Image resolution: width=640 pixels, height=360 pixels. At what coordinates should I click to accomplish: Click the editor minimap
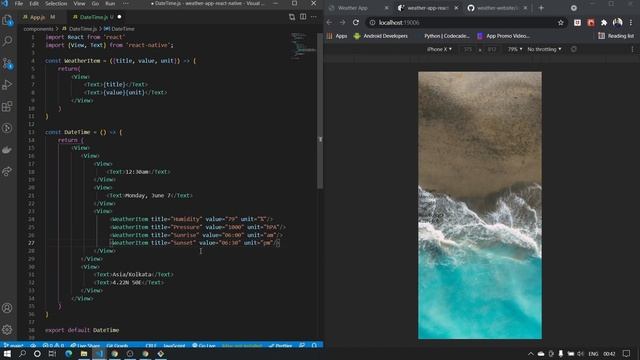(x=303, y=47)
